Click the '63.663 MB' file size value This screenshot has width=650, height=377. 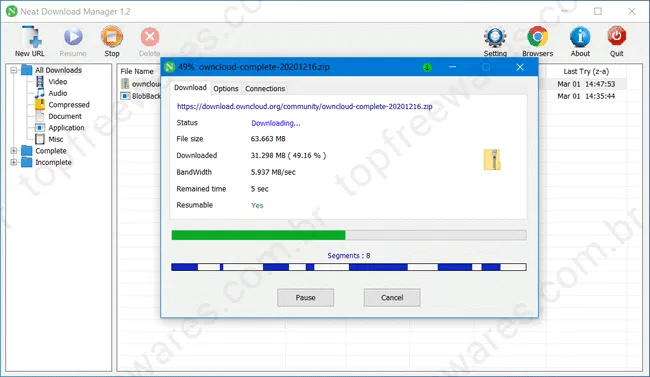[268, 139]
